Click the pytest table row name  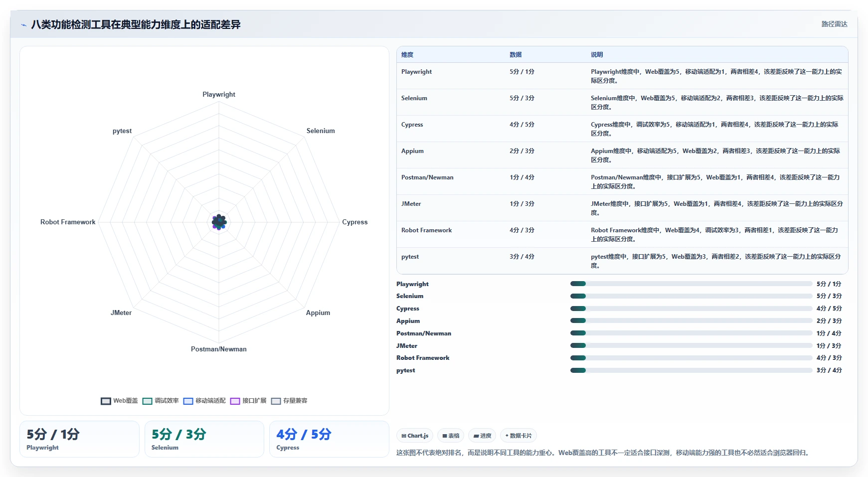click(410, 257)
